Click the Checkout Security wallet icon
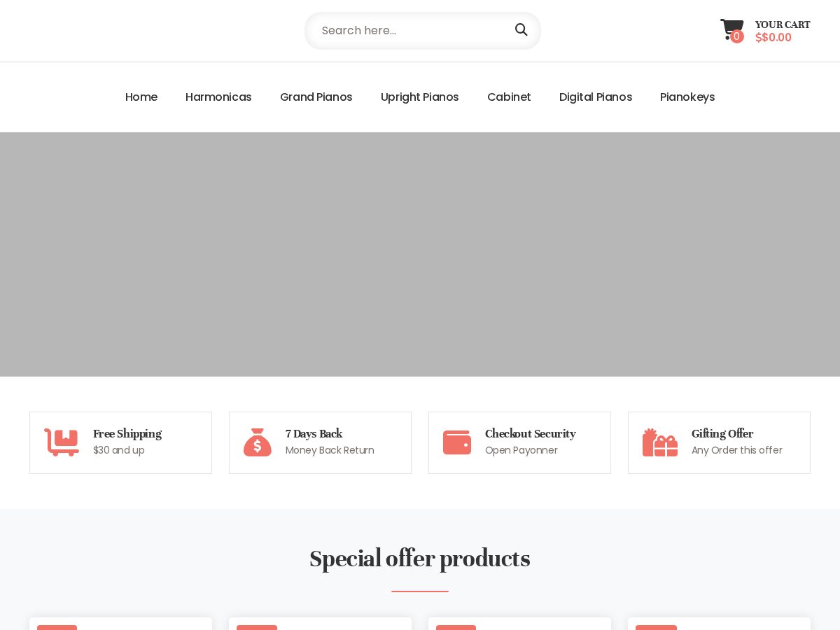 457,442
